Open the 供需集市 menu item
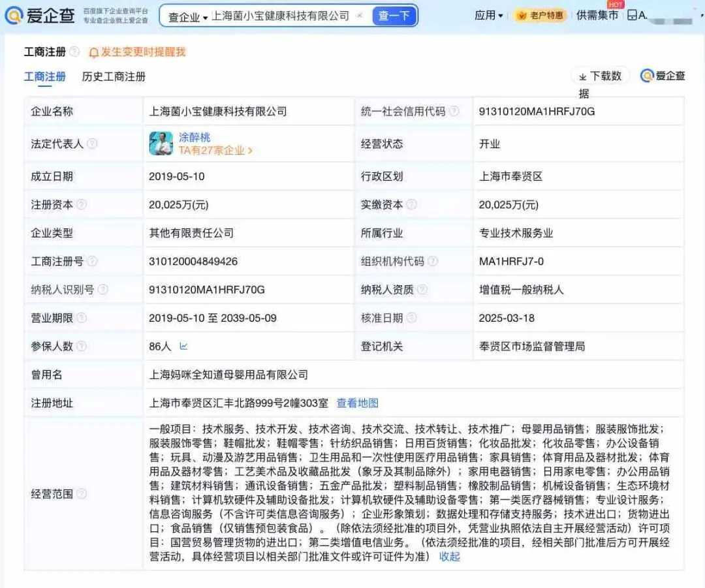 click(596, 14)
